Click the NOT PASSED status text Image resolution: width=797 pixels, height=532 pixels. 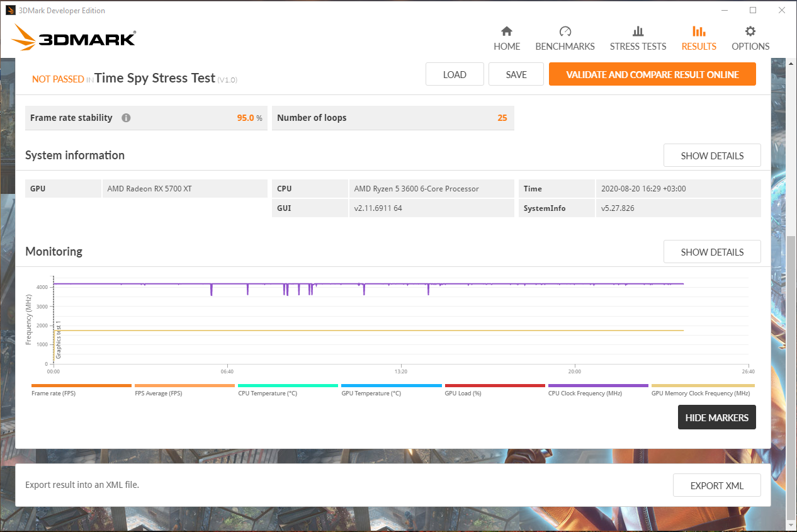tap(58, 79)
